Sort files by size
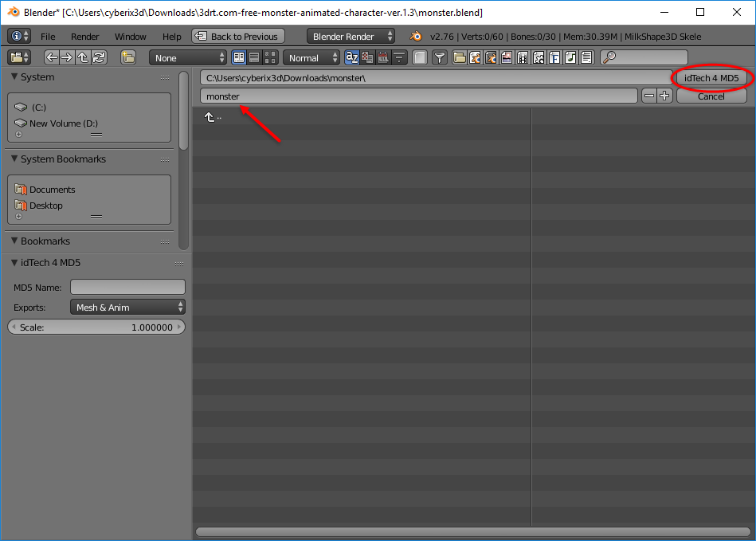The height and width of the screenshot is (541, 756). click(399, 57)
